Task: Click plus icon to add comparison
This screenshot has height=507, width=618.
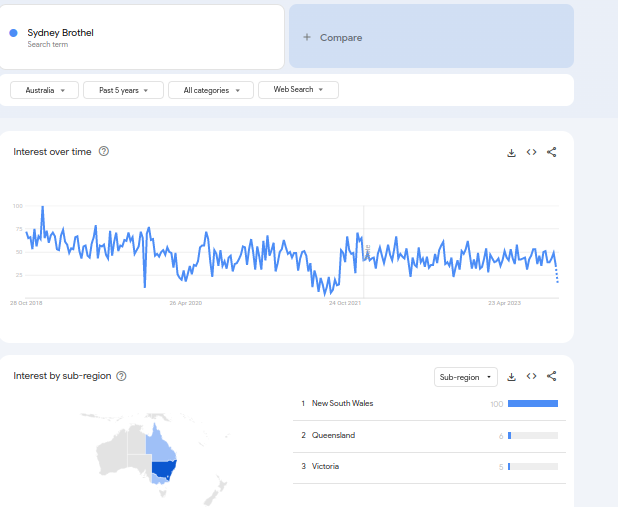Action: coord(307,38)
